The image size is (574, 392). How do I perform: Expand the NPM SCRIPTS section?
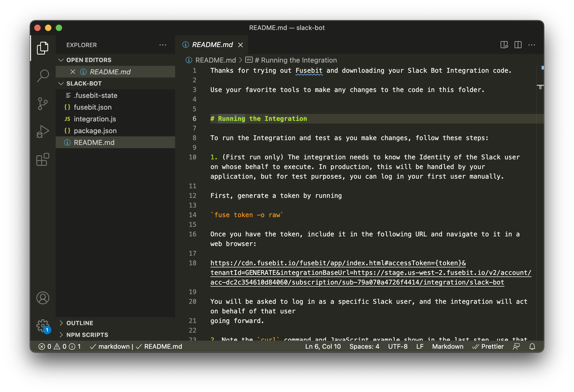115,335
